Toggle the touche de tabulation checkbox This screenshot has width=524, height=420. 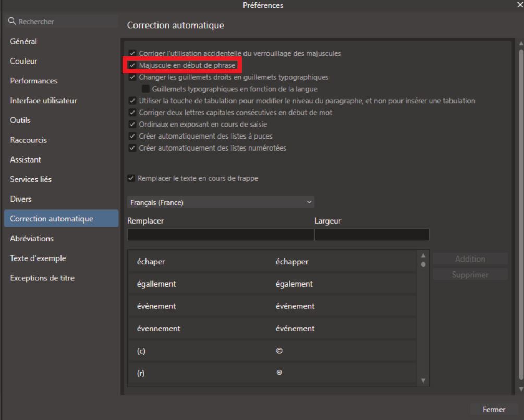[x=132, y=101]
